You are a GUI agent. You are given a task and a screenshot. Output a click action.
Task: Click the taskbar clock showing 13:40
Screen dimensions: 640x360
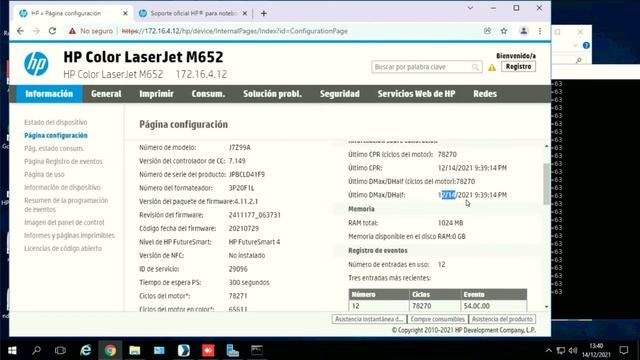[596, 350]
